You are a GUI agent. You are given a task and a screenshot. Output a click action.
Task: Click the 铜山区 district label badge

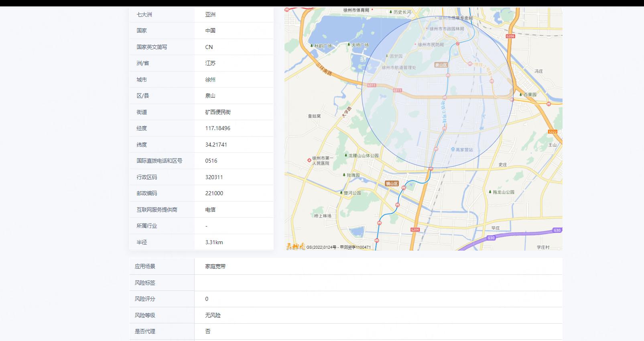[x=392, y=184]
